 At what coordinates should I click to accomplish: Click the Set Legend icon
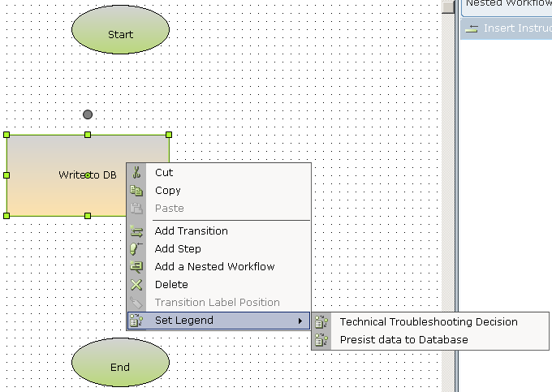point(136,321)
